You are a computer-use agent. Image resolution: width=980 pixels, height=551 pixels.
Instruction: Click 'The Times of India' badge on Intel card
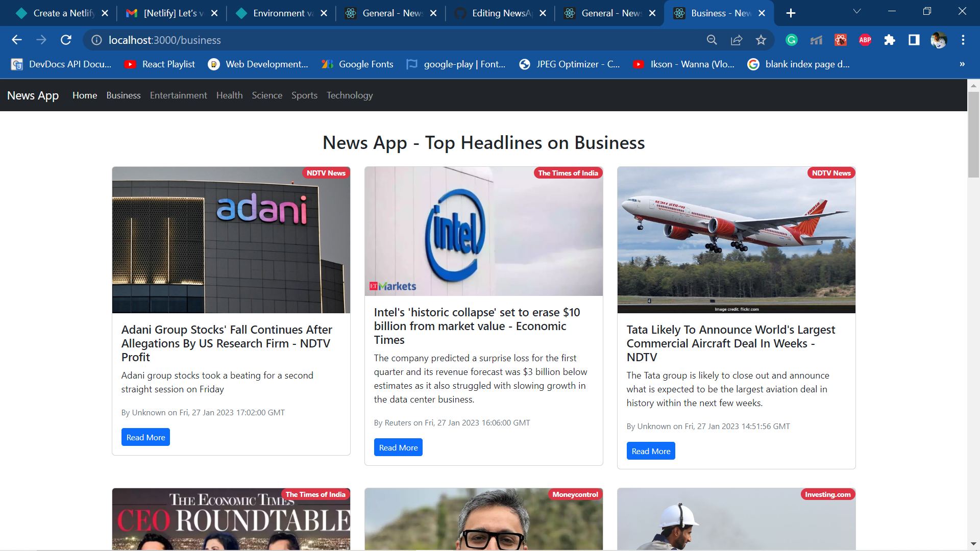(x=568, y=173)
